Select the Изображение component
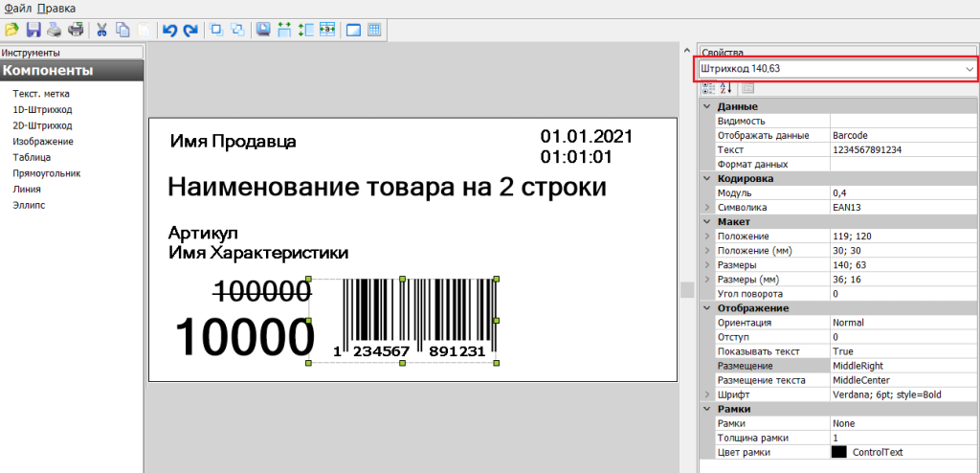The height and width of the screenshot is (473, 980). [x=43, y=142]
